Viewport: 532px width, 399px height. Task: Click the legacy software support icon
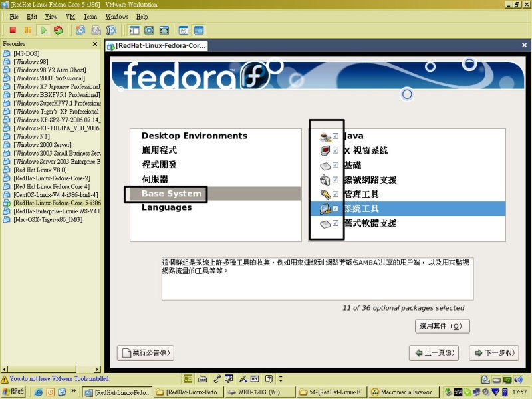coord(325,224)
